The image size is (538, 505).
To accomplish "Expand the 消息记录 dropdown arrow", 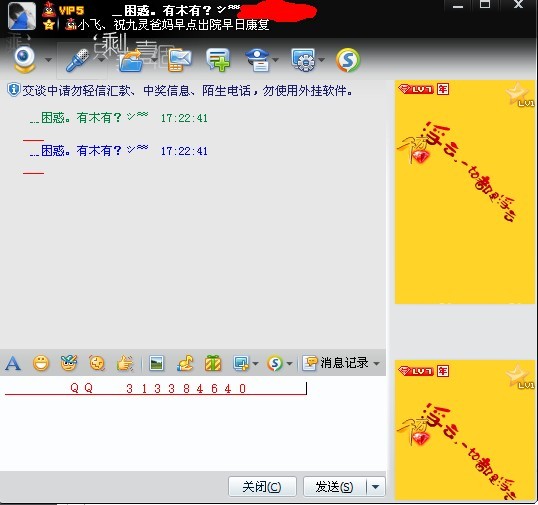I will [x=376, y=363].
